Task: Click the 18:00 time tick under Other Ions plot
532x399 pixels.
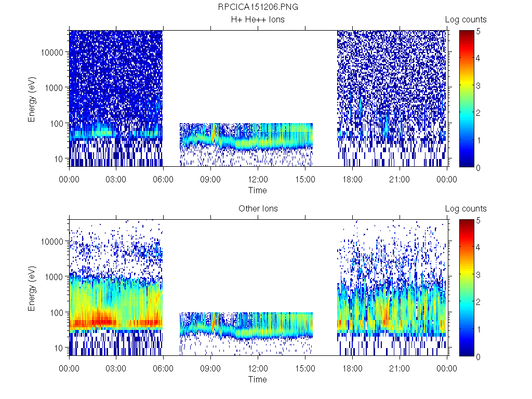Action: click(x=352, y=368)
